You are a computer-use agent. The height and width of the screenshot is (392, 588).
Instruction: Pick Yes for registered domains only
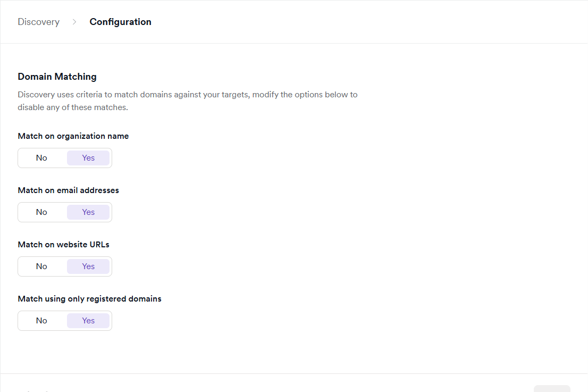tap(88, 321)
